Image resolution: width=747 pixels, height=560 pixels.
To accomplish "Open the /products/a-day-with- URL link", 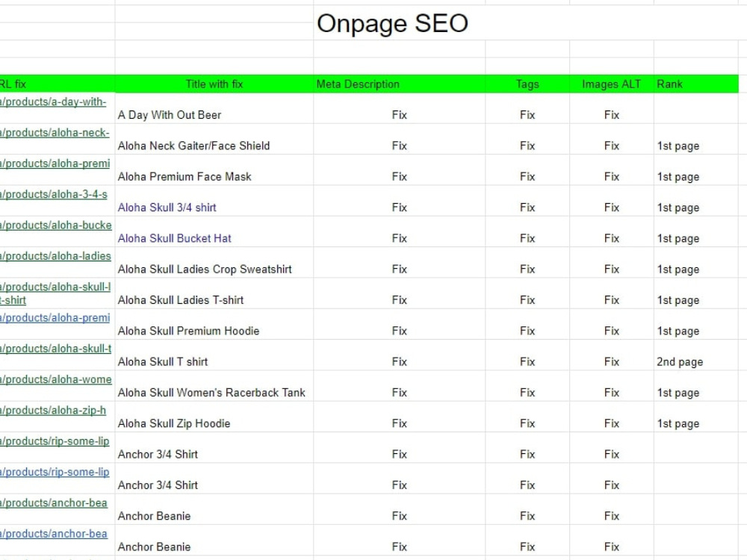I will [x=53, y=102].
